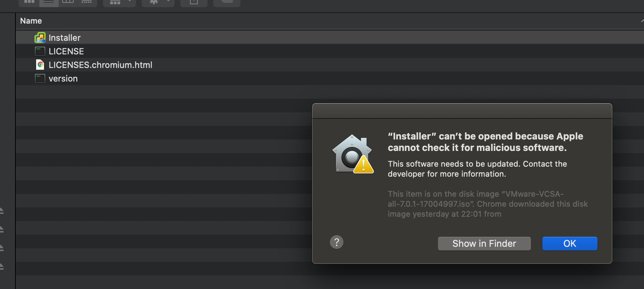Click the Share toolbar button
Viewport: 644px width, 289px height.
click(x=194, y=2)
